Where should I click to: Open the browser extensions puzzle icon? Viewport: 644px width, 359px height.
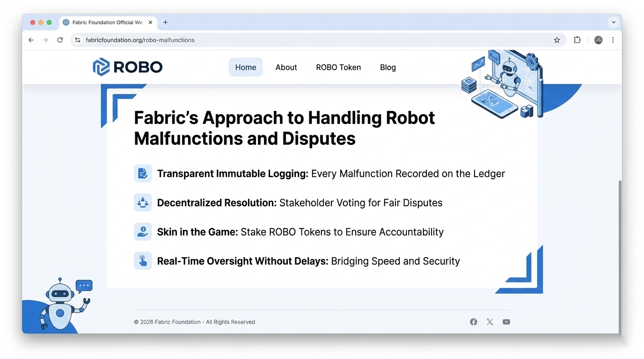coord(577,40)
